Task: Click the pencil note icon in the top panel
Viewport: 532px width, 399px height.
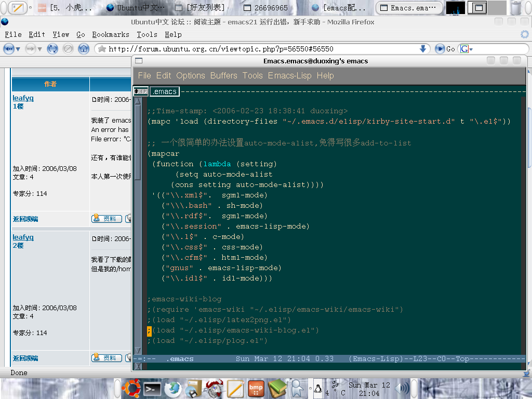Action: point(17,7)
